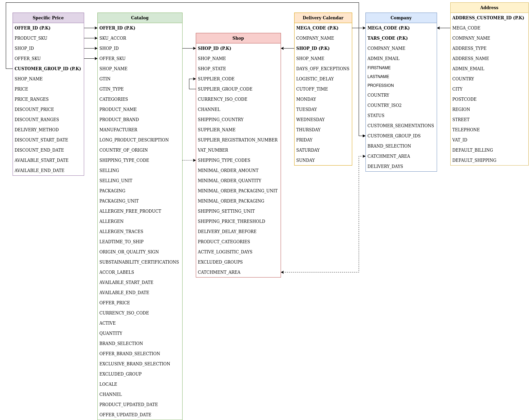Screen dimensions: 529x420
Task: Select the Company table header
Action: [401, 18]
